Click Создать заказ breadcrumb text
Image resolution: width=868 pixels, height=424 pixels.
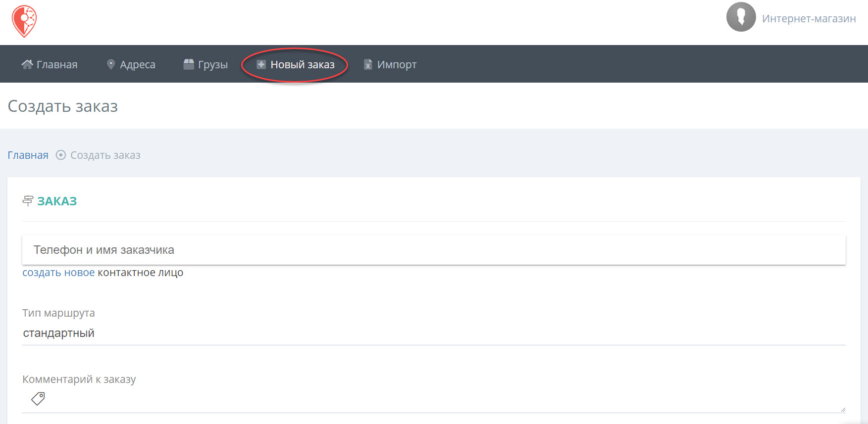coord(105,155)
